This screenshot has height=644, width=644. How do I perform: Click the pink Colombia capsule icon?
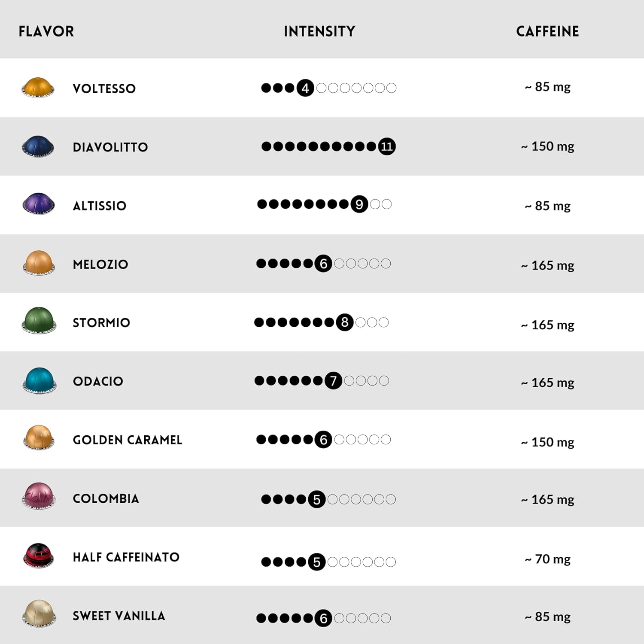(39, 496)
